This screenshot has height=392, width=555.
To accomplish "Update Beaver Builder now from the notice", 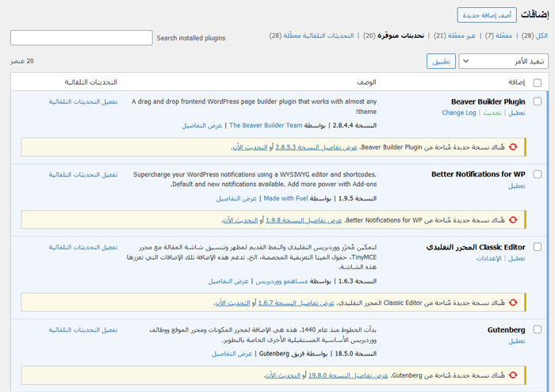I will point(250,147).
